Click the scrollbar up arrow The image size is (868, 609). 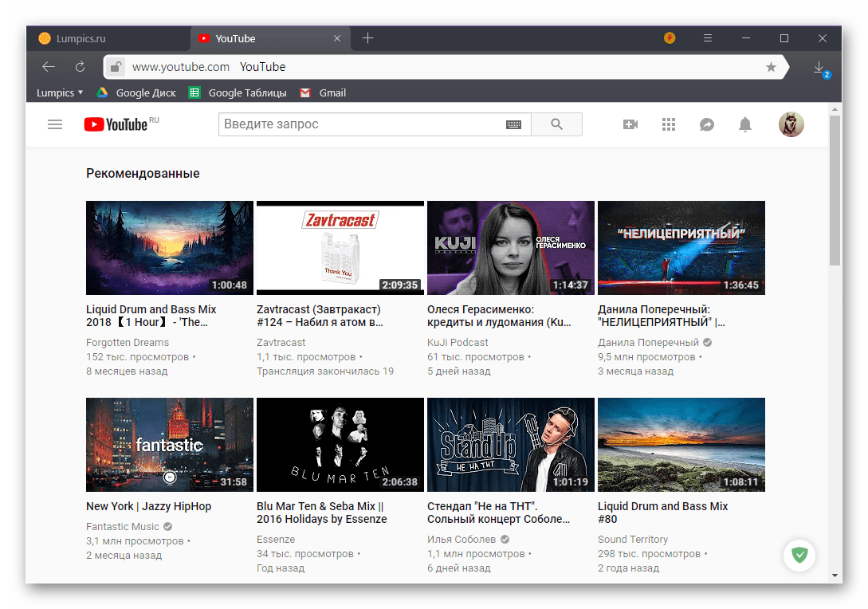coord(835,110)
